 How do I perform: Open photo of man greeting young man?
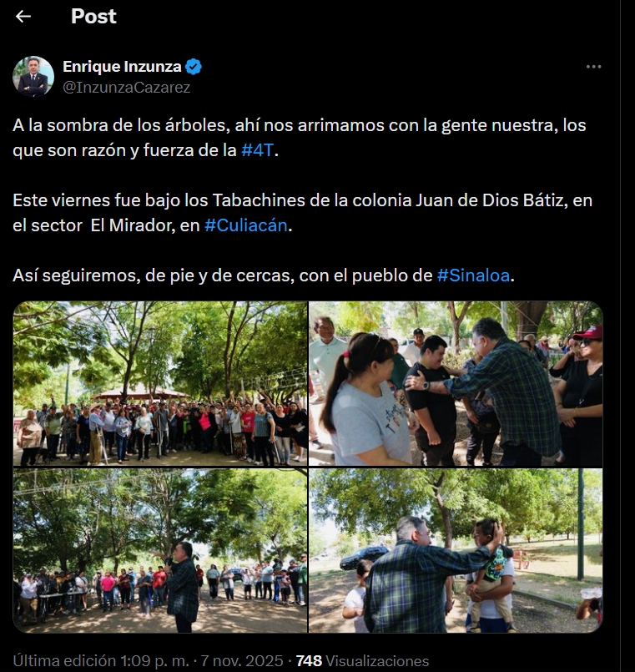pyautogui.click(x=456, y=383)
